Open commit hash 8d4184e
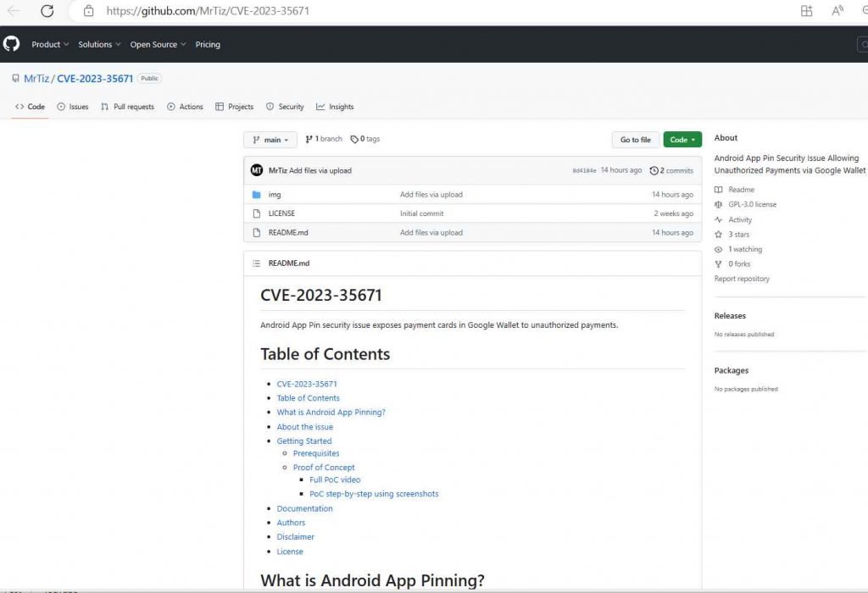This screenshot has height=593, width=868. pyautogui.click(x=584, y=171)
